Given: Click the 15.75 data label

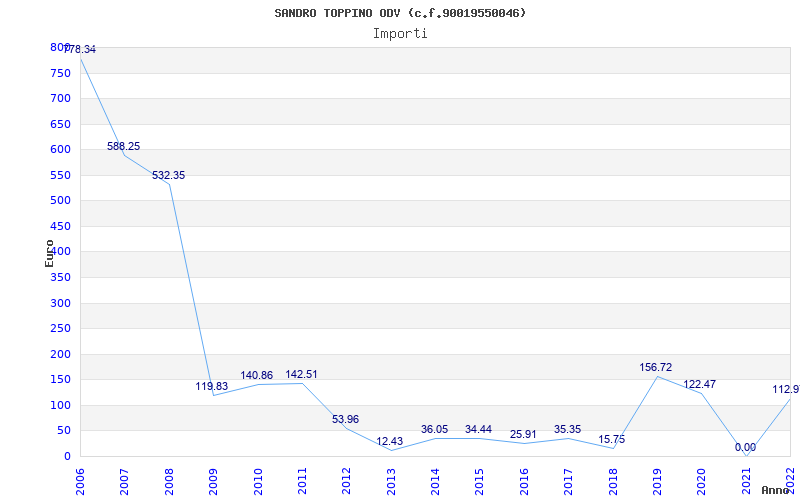Looking at the screenshot, I should pyautogui.click(x=612, y=439).
